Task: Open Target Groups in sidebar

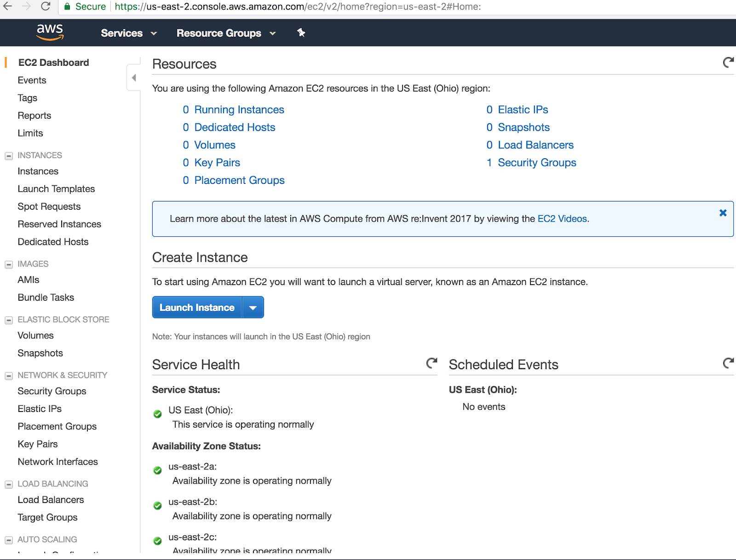Action: click(48, 517)
